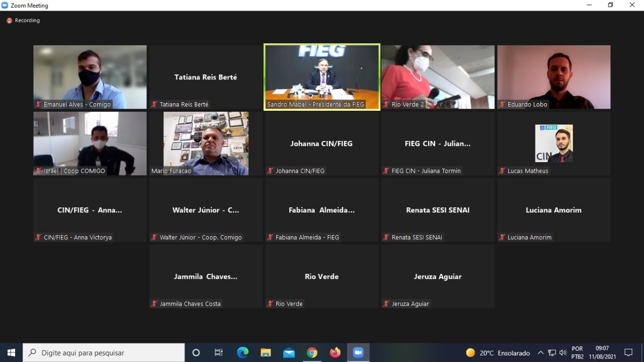Viewport: 644px width, 362px height.
Task: Click the large 'CIN/FIEG - Anna...' name
Action: [90, 210]
